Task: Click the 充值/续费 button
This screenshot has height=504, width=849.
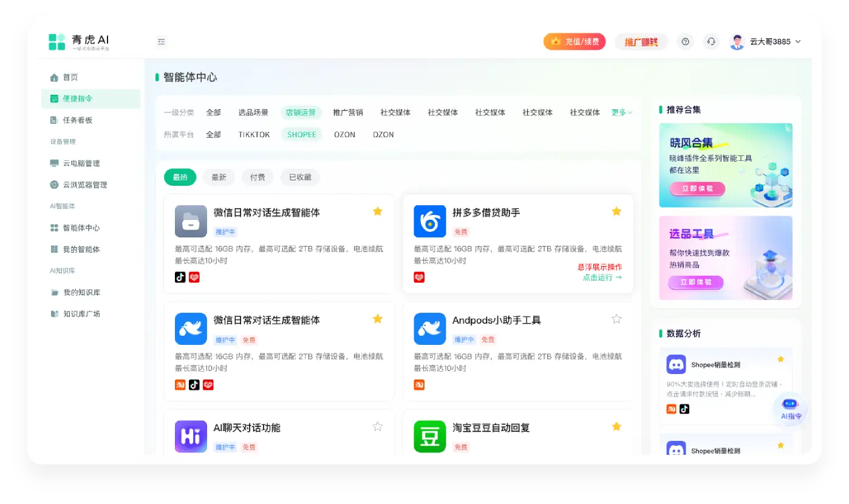Action: 575,42
